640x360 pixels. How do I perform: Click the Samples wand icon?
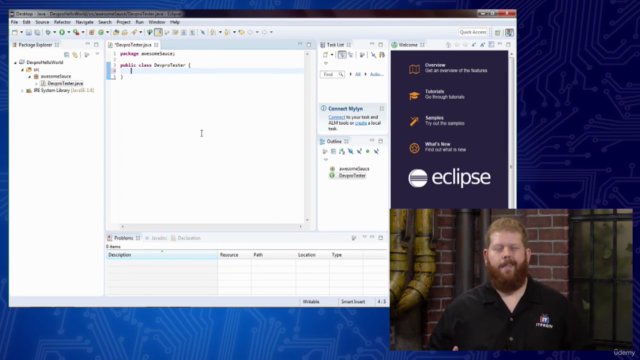(414, 121)
